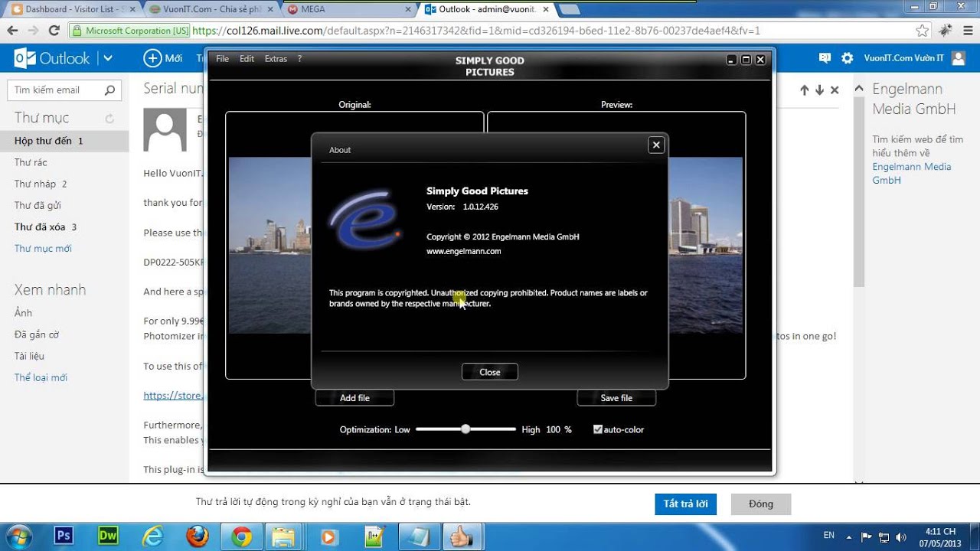This screenshot has height=551, width=980.
Task: Switch to MEGA browser tab
Action: coord(348,9)
